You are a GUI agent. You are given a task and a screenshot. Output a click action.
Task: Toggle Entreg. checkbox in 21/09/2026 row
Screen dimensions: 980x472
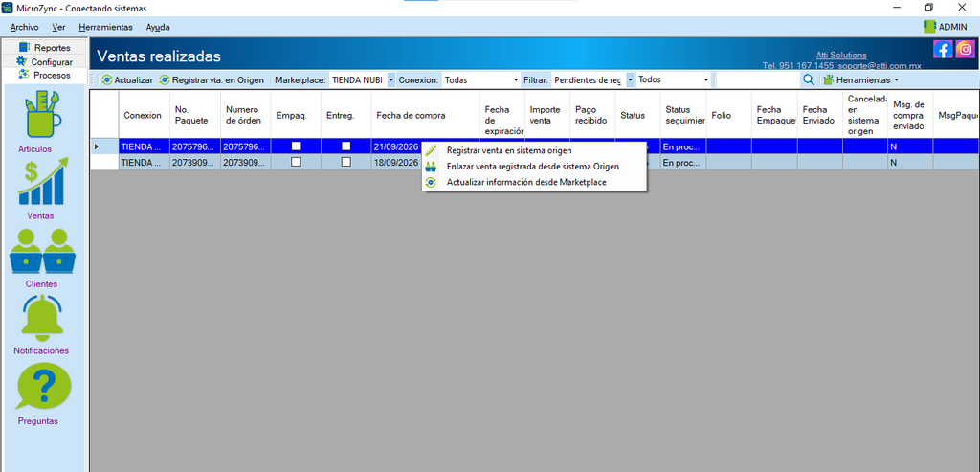(x=345, y=146)
